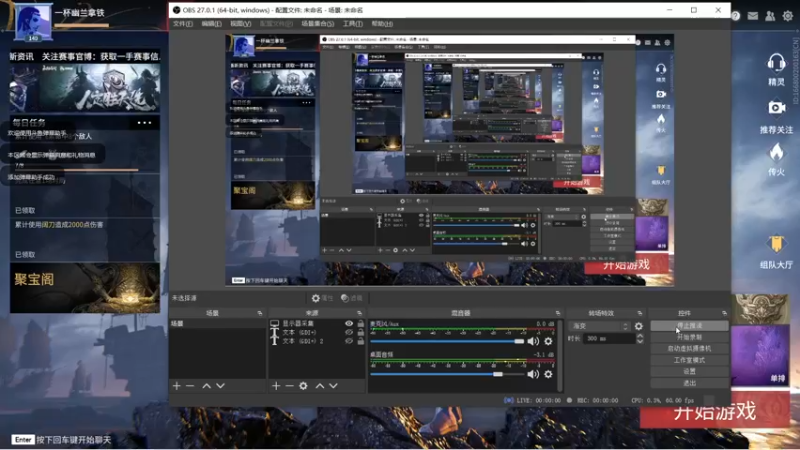
Task: Toggle visibility of 文本 (GDI+) 2 source
Action: (x=349, y=341)
